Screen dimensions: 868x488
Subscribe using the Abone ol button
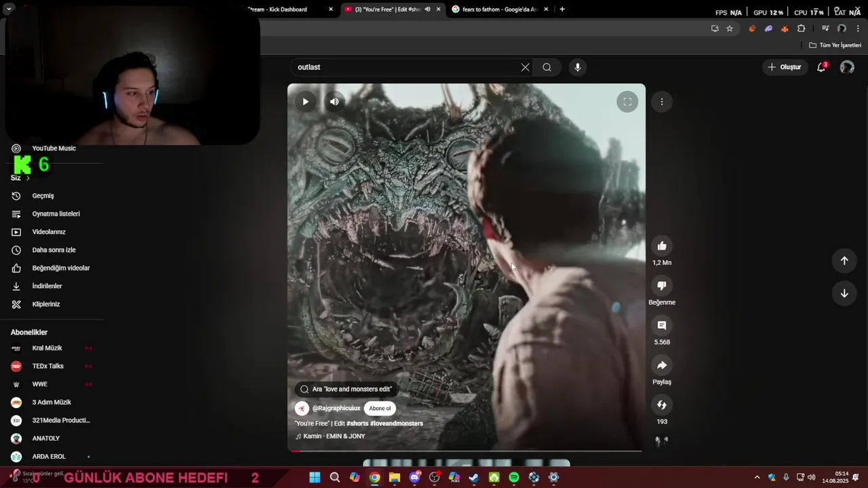[380, 408]
